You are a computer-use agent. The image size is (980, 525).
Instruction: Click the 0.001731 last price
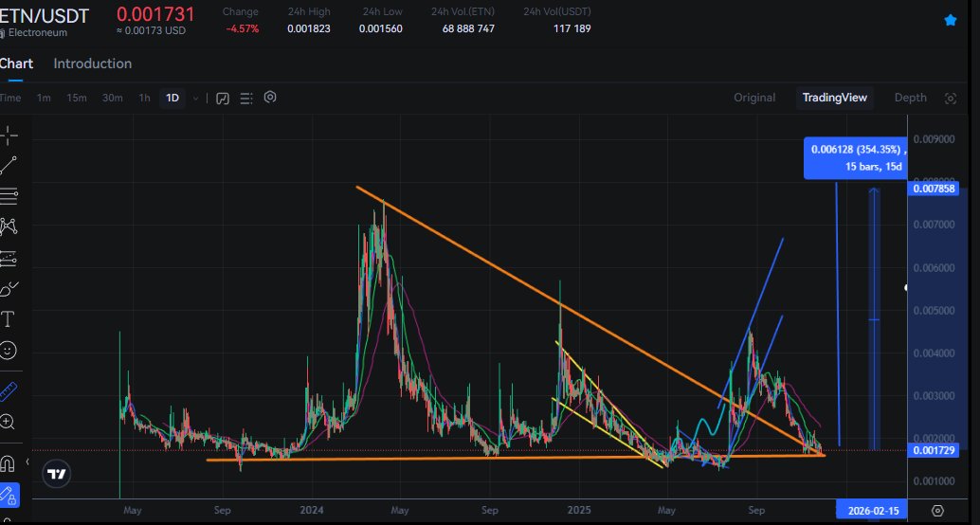pyautogui.click(x=155, y=14)
